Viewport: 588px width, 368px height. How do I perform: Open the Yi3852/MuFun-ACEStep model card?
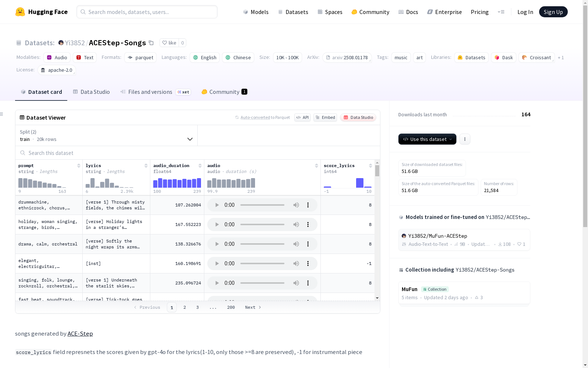[464, 240]
